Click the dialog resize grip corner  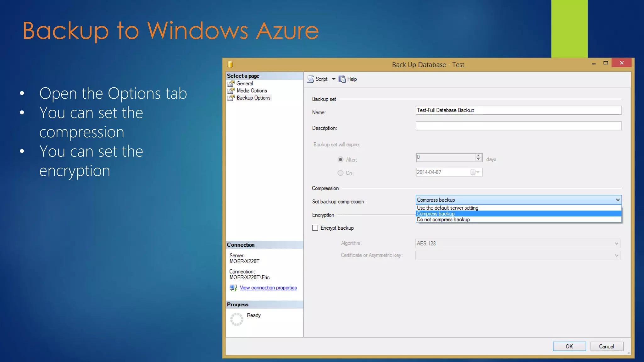tap(628, 353)
